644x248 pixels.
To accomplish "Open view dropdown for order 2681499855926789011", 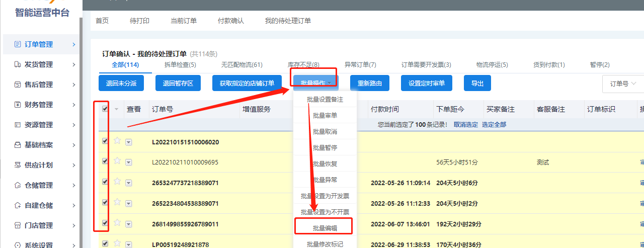I will click(128, 224).
